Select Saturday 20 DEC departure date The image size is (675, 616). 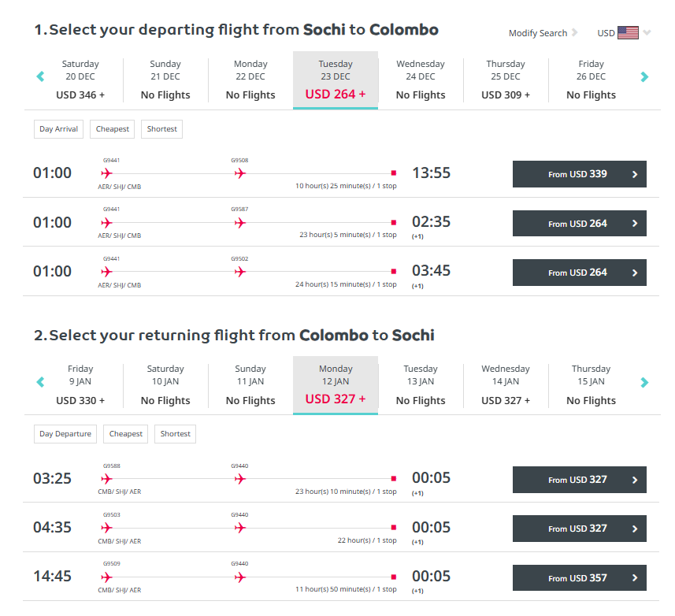80,80
